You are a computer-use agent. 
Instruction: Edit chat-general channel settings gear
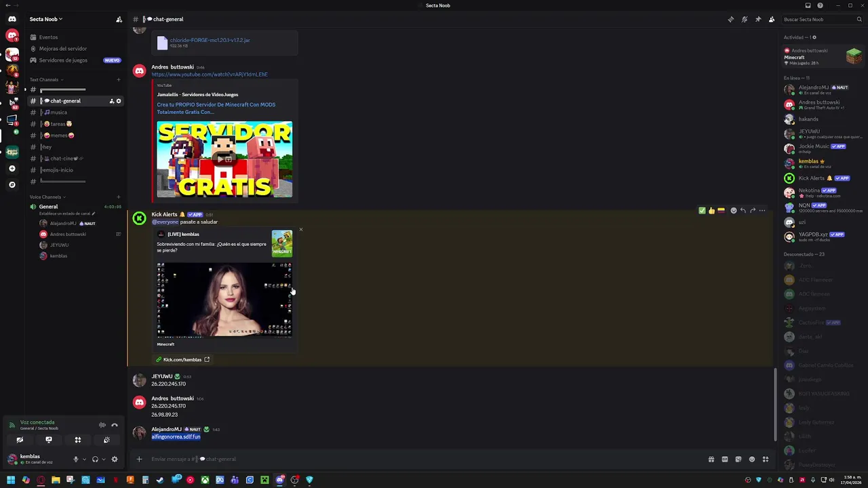[119, 101]
